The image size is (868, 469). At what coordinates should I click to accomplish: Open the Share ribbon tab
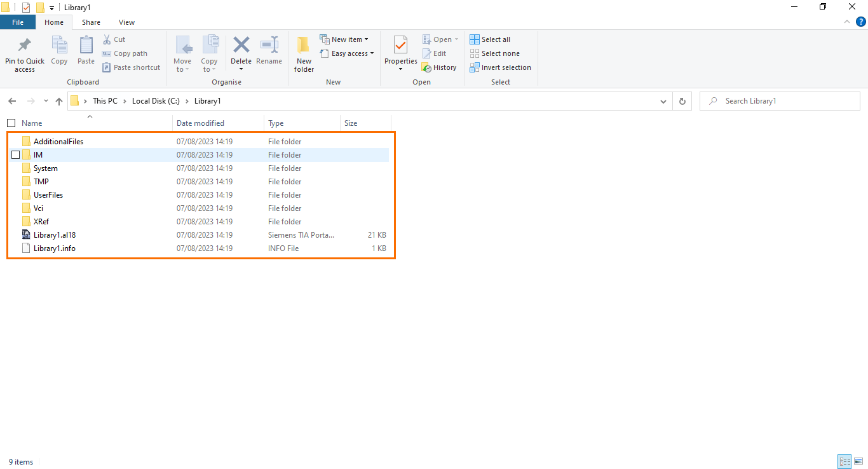(x=91, y=22)
